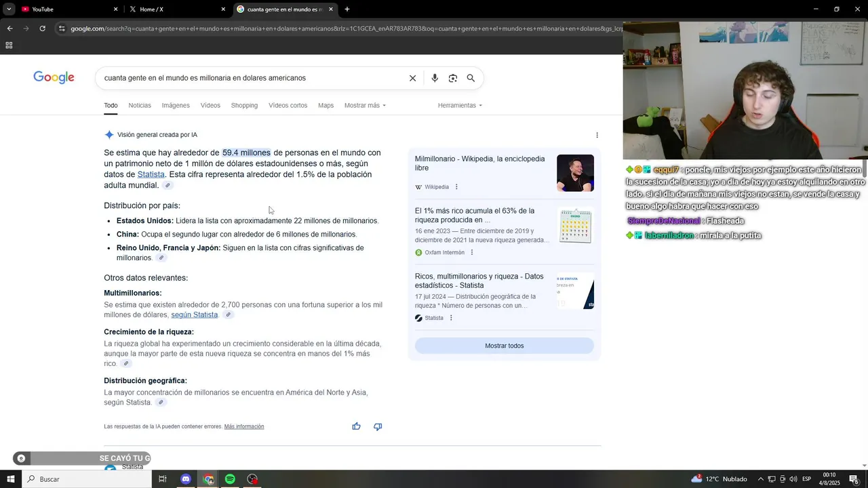Open según Statista link under Multimillonarios
This screenshot has width=868, height=488.
[195, 315]
